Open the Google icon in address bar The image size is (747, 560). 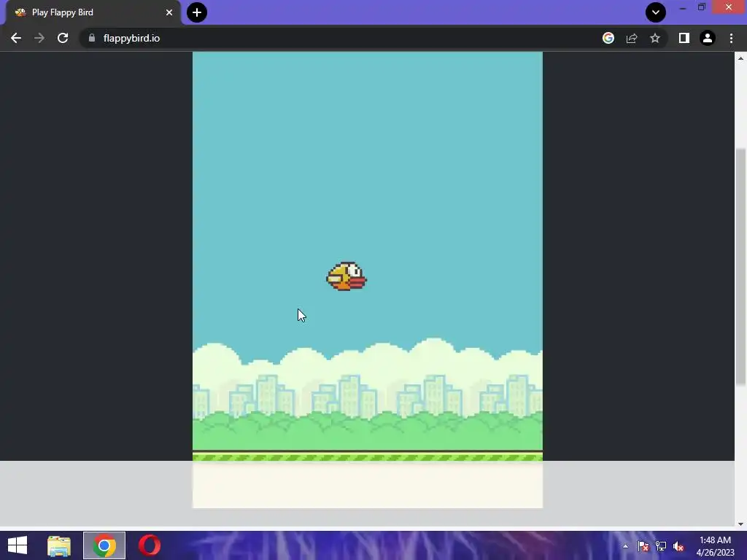(608, 38)
